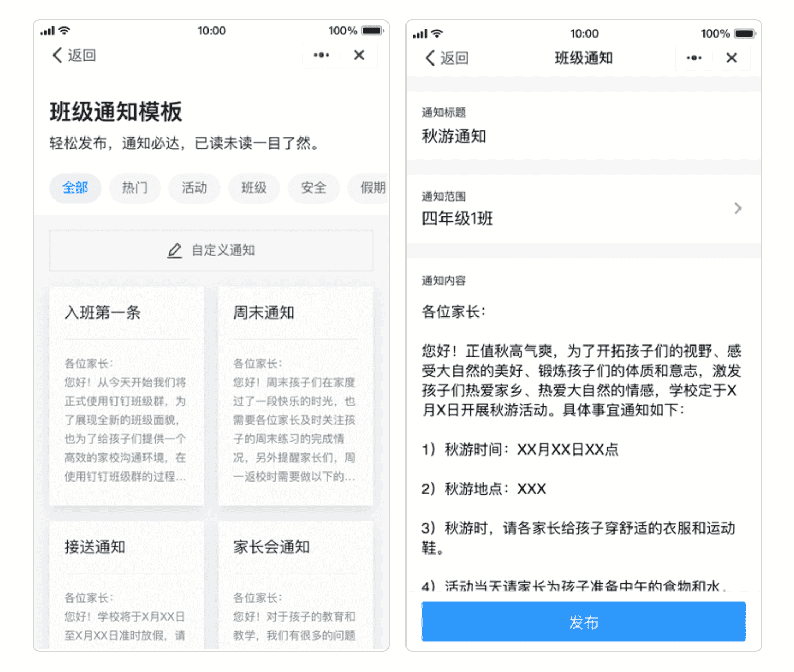
Task: Tap the back arrow on the template screen
Action: click(58, 55)
